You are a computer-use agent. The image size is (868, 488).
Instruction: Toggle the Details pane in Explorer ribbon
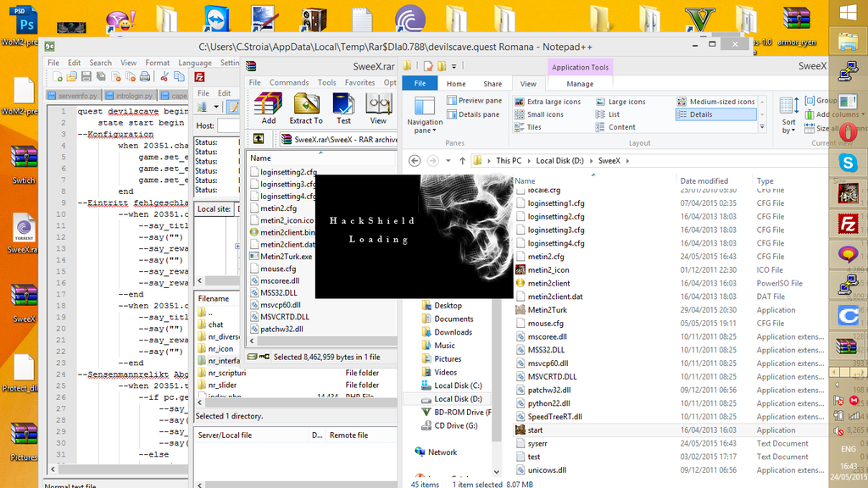click(x=473, y=114)
